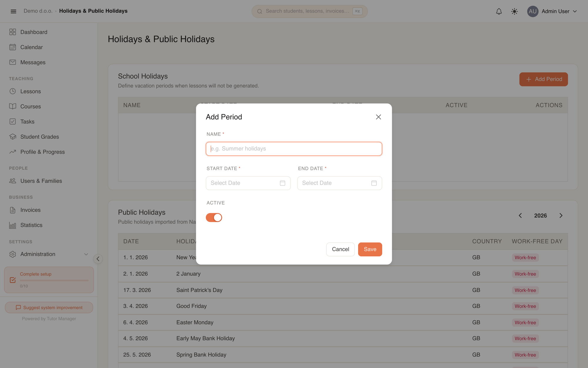588x368 pixels.
Task: Click the Messages envelope icon
Action: (13, 62)
